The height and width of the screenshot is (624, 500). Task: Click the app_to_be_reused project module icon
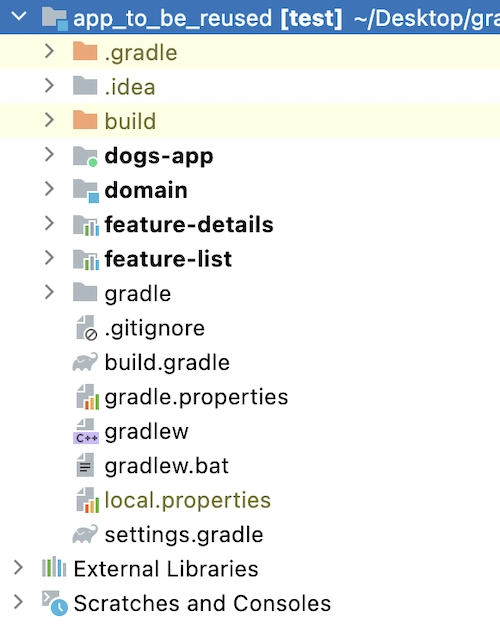click(x=55, y=18)
